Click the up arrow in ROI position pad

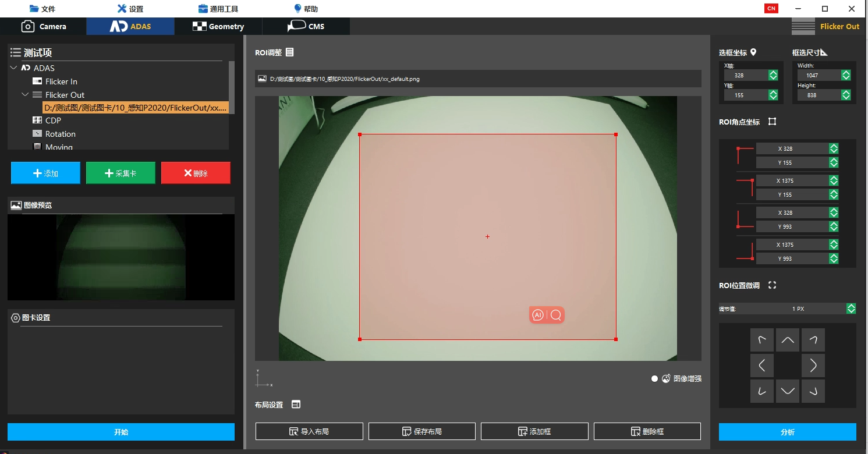(x=787, y=340)
